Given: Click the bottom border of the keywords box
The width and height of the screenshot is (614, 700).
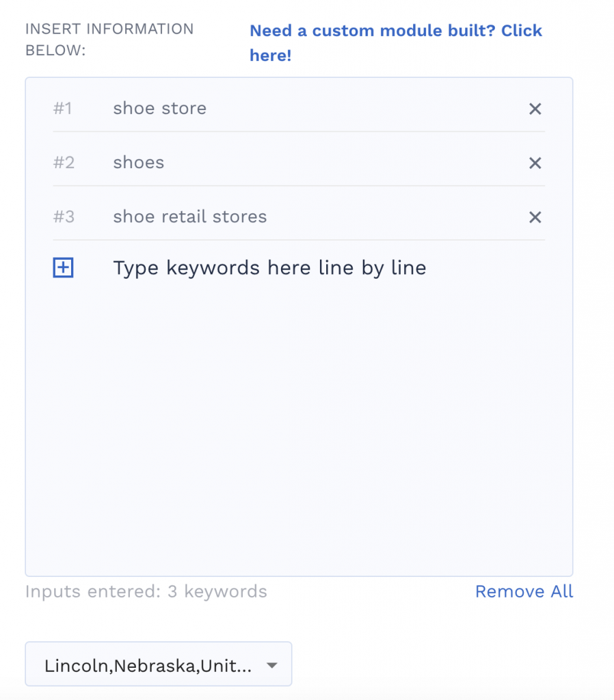Looking at the screenshot, I should pyautogui.click(x=299, y=576).
